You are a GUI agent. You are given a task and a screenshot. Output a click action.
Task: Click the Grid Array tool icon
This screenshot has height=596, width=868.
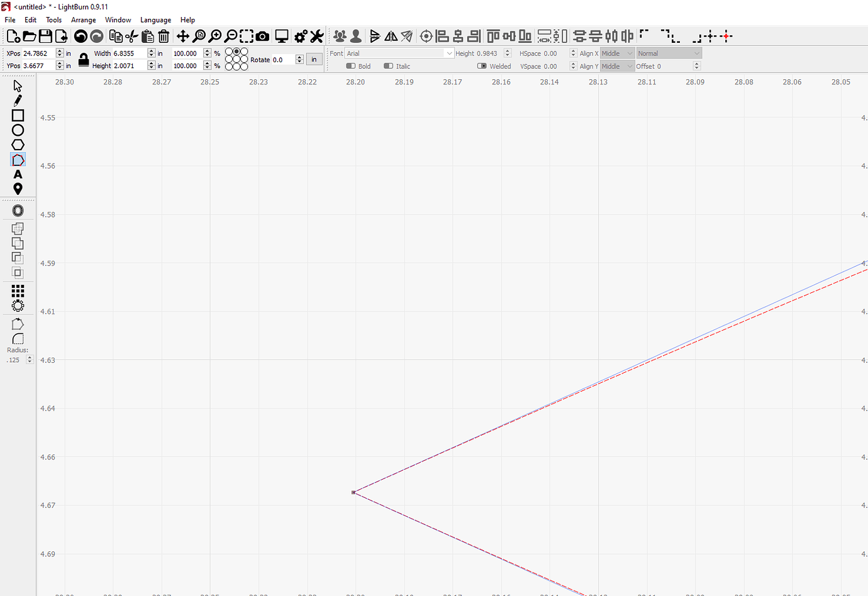coord(18,290)
